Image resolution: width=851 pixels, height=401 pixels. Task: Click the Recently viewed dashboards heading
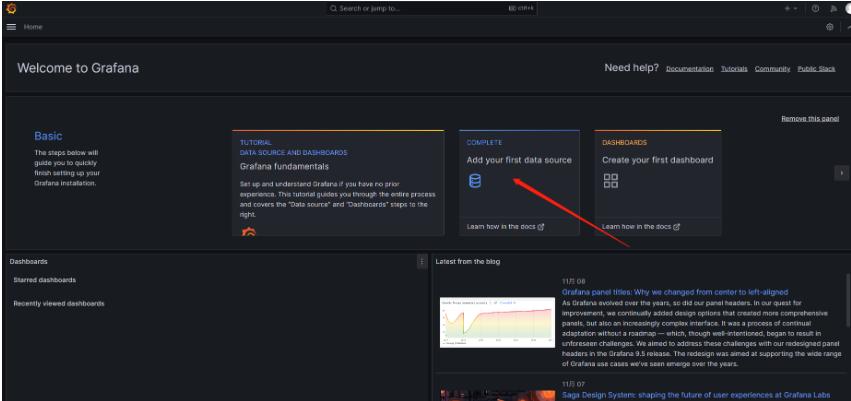click(59, 304)
